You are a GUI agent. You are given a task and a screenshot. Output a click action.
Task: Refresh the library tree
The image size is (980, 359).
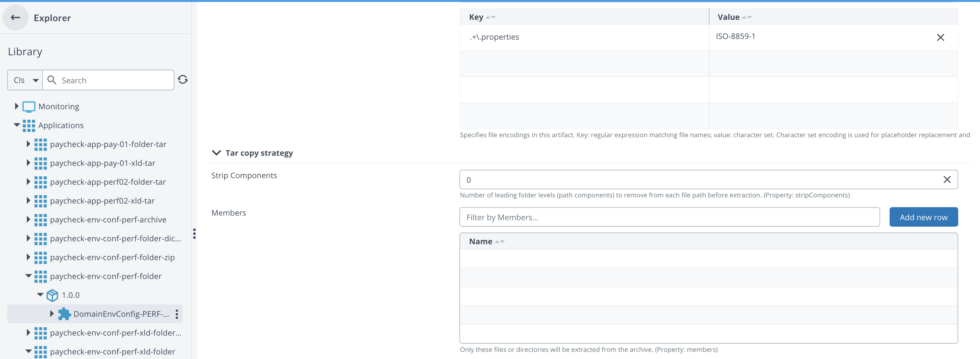coord(183,79)
